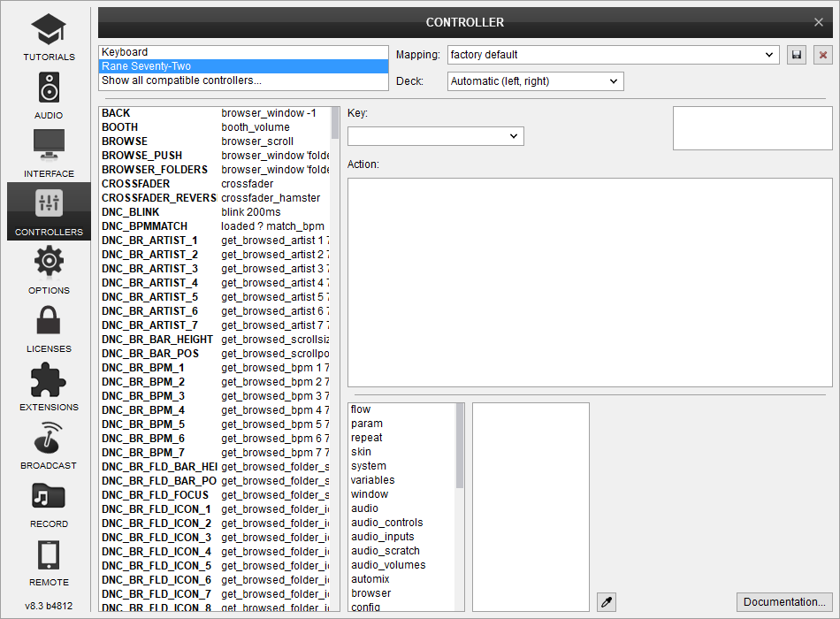
Task: Open the Remote section
Action: point(49,562)
